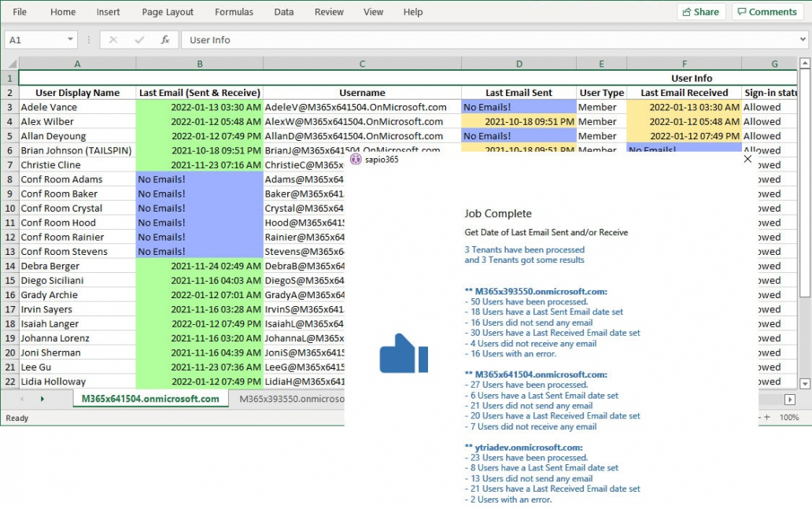This screenshot has height=509, width=812.
Task: Click '2021-10-18 09:51 PM' in Alex Wilber's row
Action: pyautogui.click(x=519, y=122)
